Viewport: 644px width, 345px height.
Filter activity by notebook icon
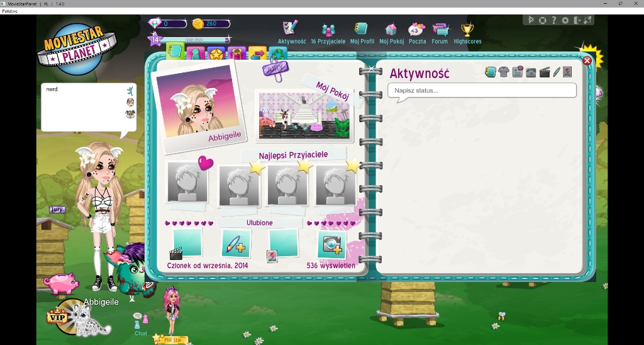[x=490, y=72]
